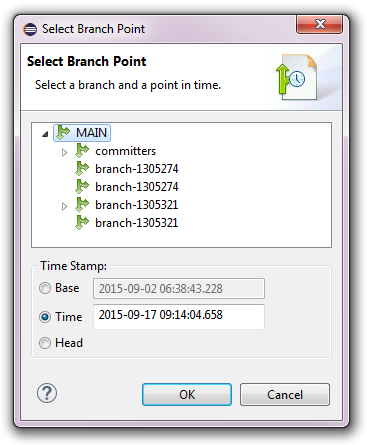Click the committers branch icon
367x445 pixels.
click(x=82, y=150)
